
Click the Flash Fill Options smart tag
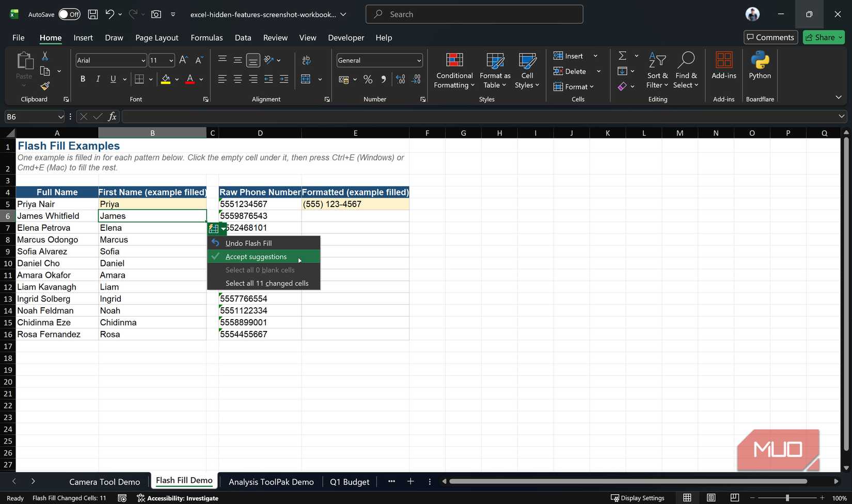(x=217, y=229)
